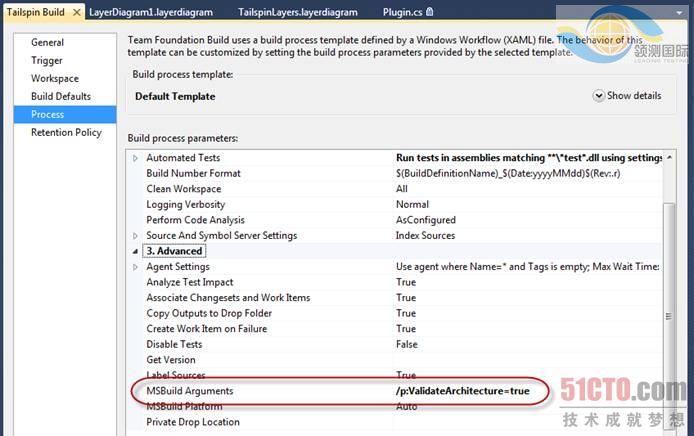
Task: Click the parameter list vertical scrollbar thumb
Action: [x=669, y=315]
